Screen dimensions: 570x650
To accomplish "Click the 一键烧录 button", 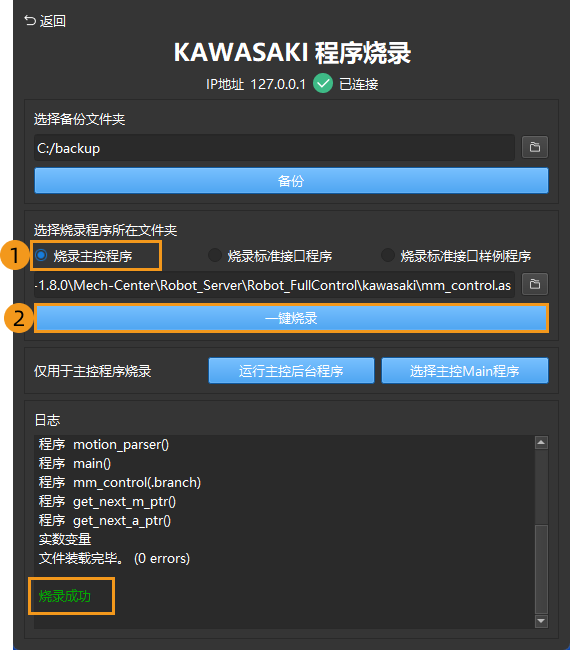I will point(291,318).
